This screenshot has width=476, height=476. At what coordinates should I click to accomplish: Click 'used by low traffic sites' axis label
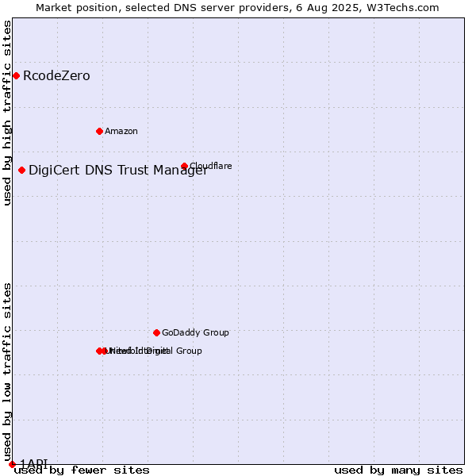point(7,373)
